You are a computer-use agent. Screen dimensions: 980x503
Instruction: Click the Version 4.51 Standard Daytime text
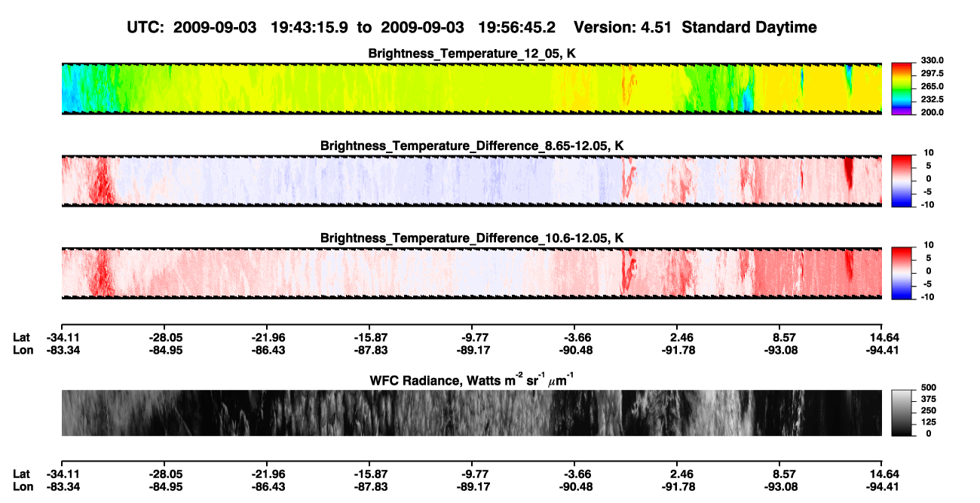click(x=695, y=27)
